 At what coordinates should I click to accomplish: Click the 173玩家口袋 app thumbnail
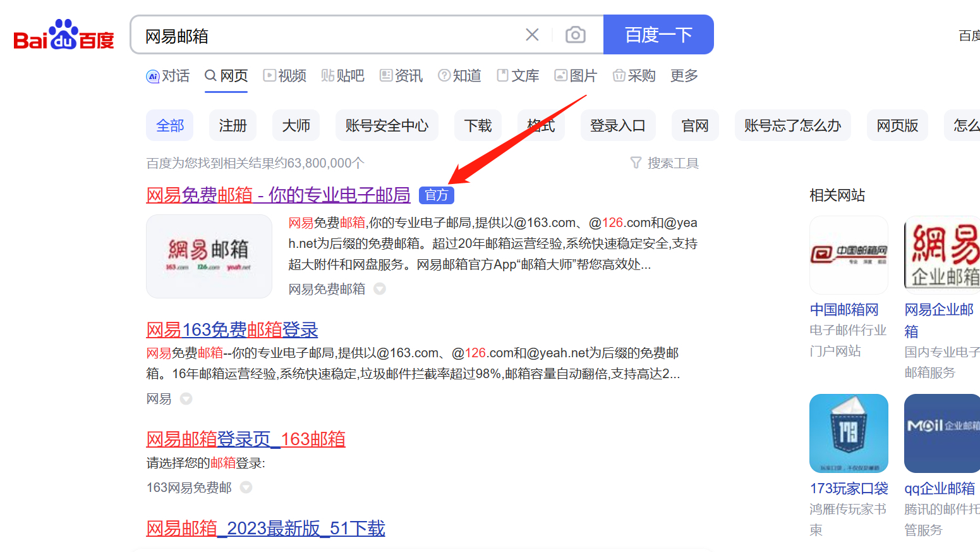click(849, 433)
